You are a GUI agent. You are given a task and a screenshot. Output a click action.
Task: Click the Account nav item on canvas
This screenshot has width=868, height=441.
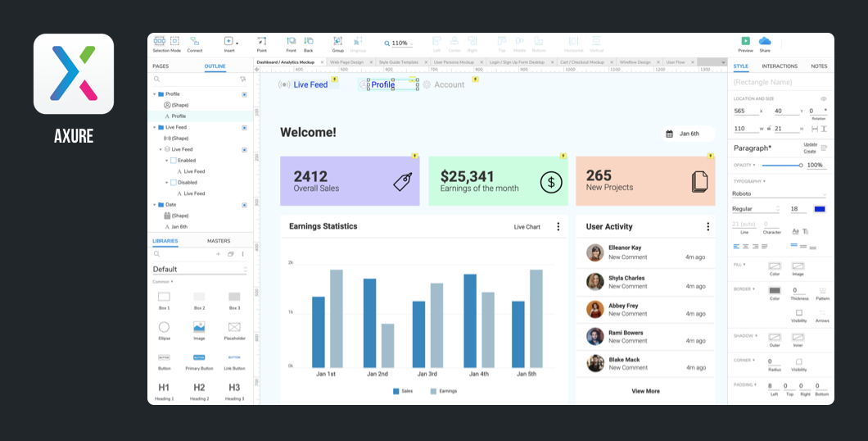tap(444, 84)
